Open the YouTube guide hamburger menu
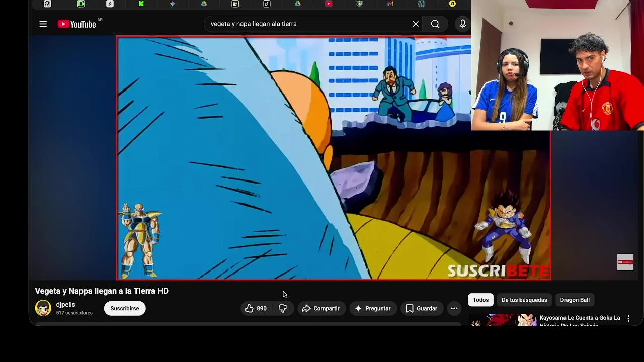Screen dimensions: 644x362 pyautogui.click(x=43, y=24)
